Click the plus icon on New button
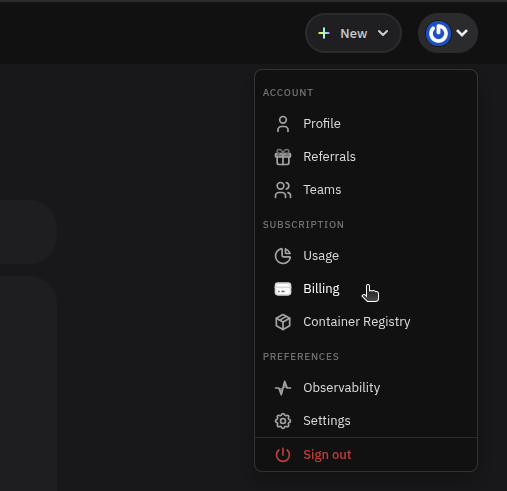 click(x=324, y=33)
